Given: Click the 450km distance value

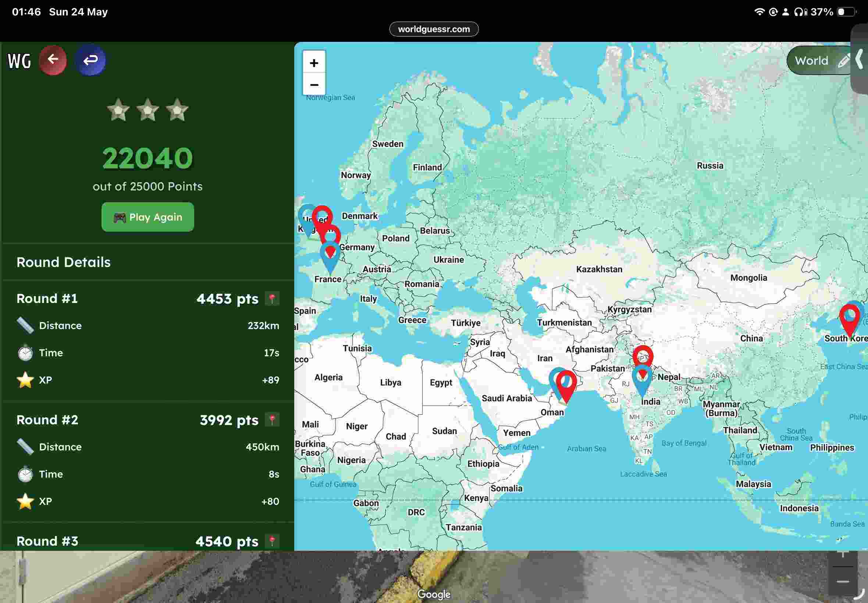Looking at the screenshot, I should coord(262,447).
